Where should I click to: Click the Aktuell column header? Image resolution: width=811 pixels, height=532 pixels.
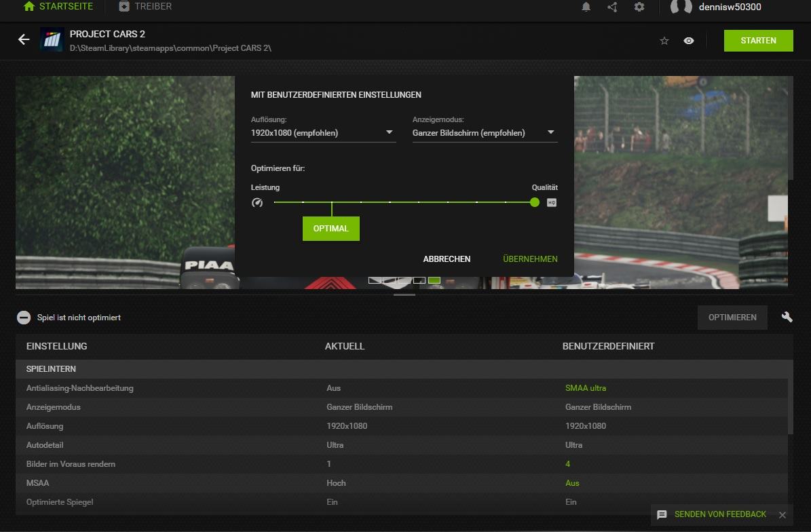[345, 346]
